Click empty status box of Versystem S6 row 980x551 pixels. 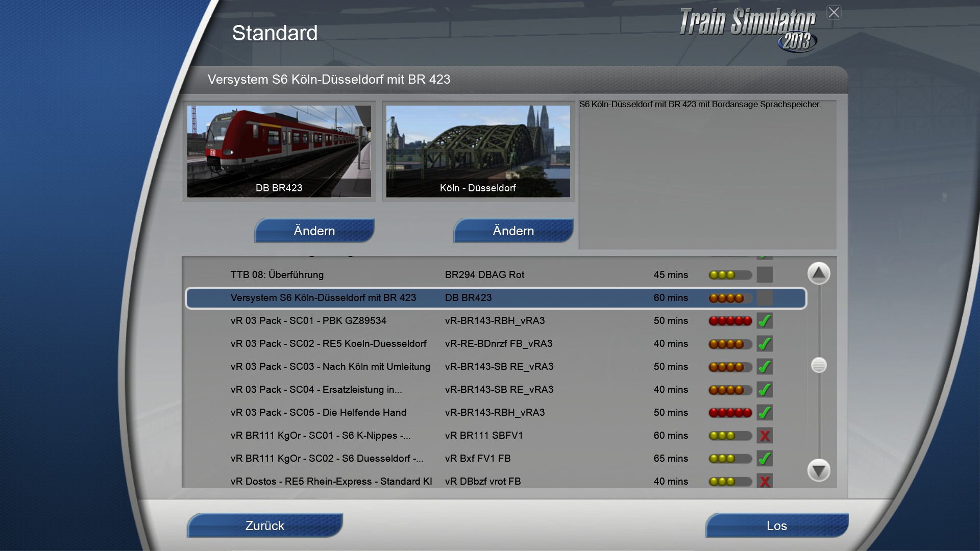pyautogui.click(x=765, y=298)
